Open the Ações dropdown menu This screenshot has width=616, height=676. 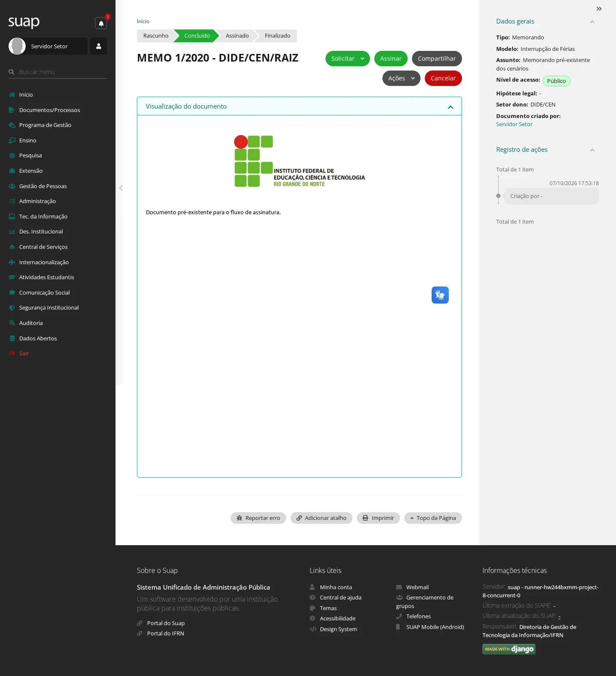(401, 78)
